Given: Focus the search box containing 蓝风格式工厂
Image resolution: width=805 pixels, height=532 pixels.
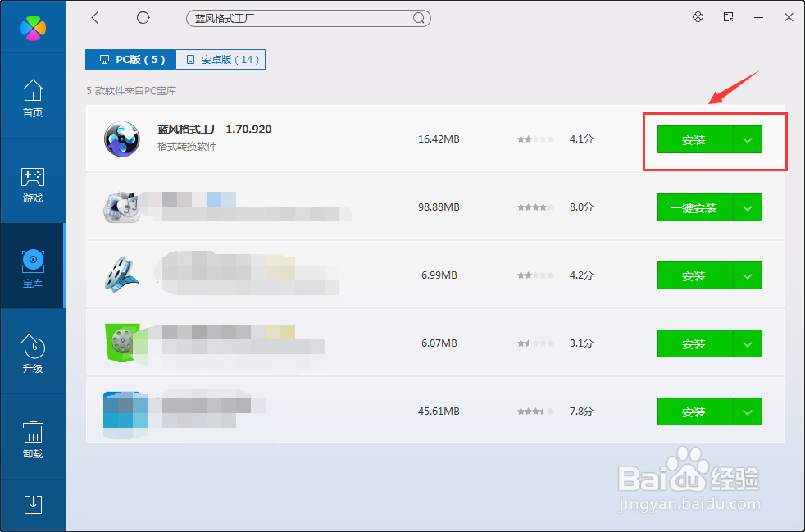Looking at the screenshot, I should pyautogui.click(x=308, y=19).
